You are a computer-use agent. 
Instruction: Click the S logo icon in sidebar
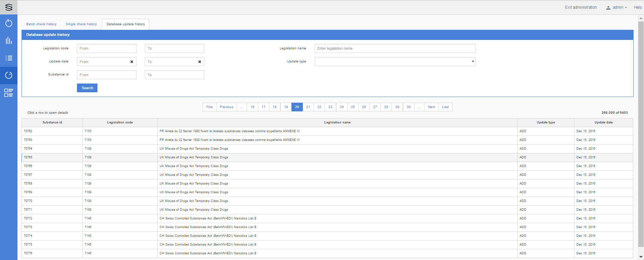coord(9,7)
